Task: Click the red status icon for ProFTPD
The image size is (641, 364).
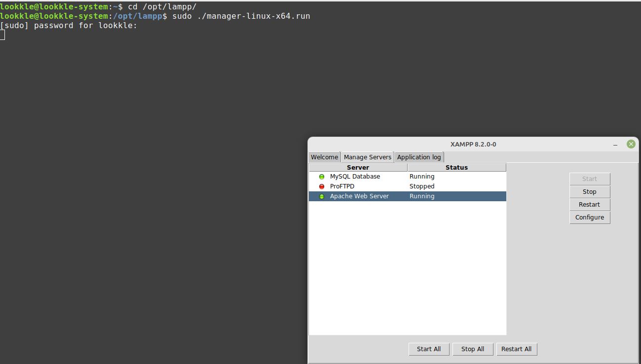Action: coord(322,186)
